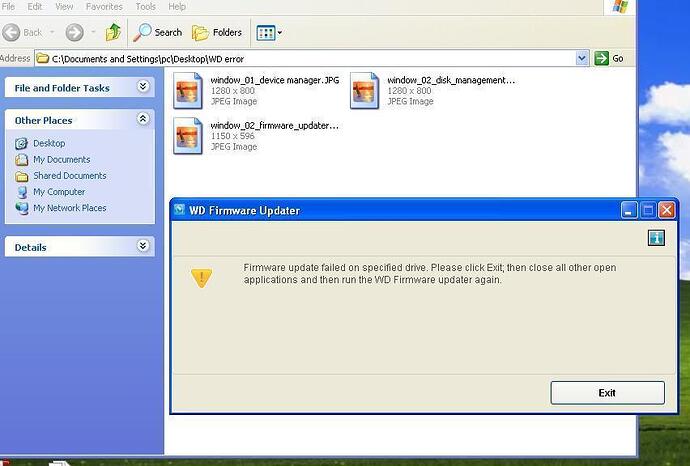Click the yellow warning icon in the dialog
Viewport: 690px width, 466px height.
tap(202, 278)
